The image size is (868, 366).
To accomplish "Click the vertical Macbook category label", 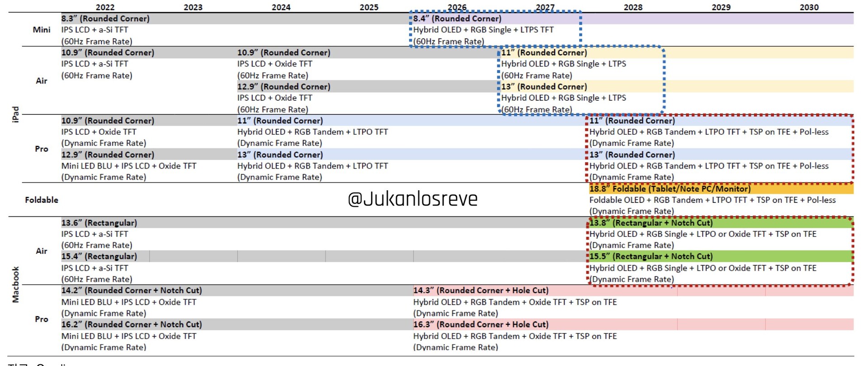I will [x=15, y=285].
